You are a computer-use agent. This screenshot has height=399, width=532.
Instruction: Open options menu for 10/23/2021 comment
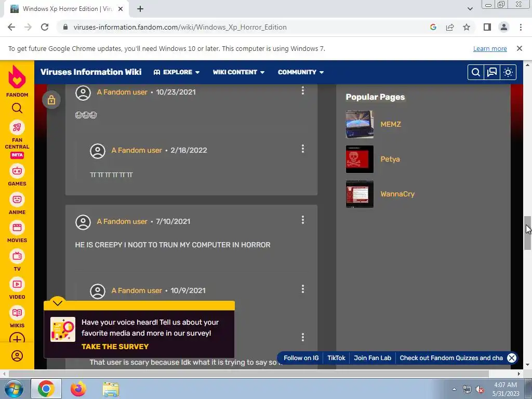tap(303, 90)
